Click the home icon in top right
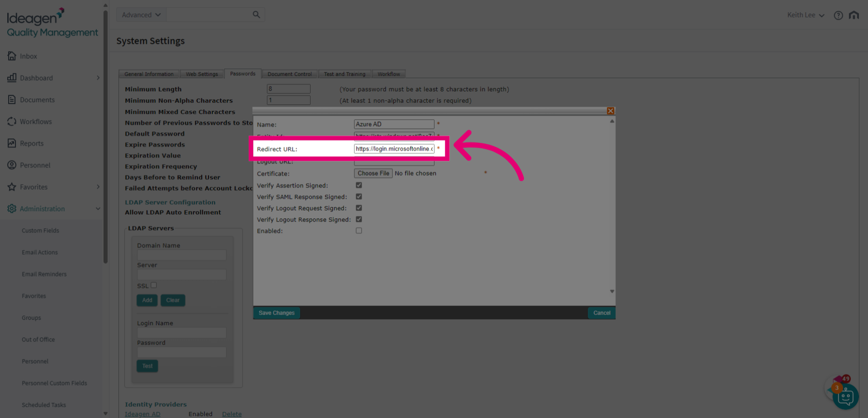This screenshot has width=868, height=418. click(854, 15)
